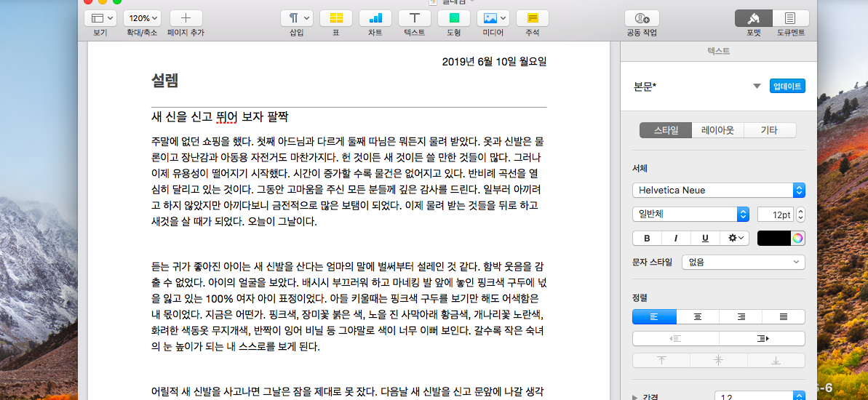868x400 pixels.
Task: Add a comment with the 주석 icon
Action: 533,18
